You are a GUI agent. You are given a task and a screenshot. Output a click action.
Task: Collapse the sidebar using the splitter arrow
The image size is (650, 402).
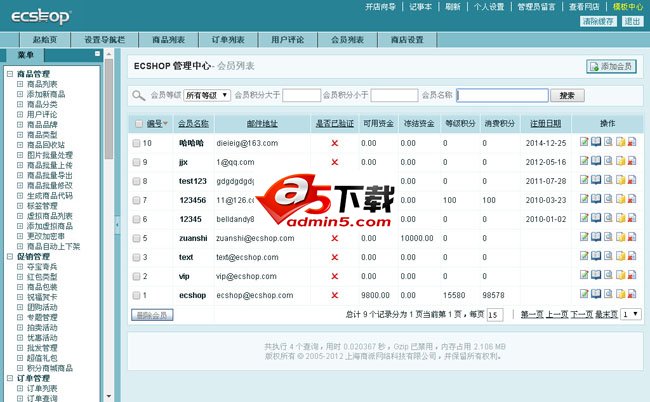point(117,225)
